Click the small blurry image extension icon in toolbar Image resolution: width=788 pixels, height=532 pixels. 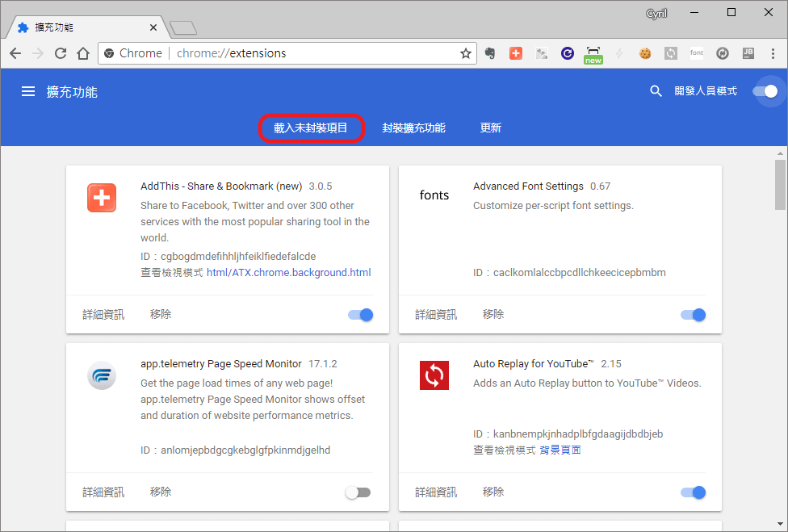542,53
